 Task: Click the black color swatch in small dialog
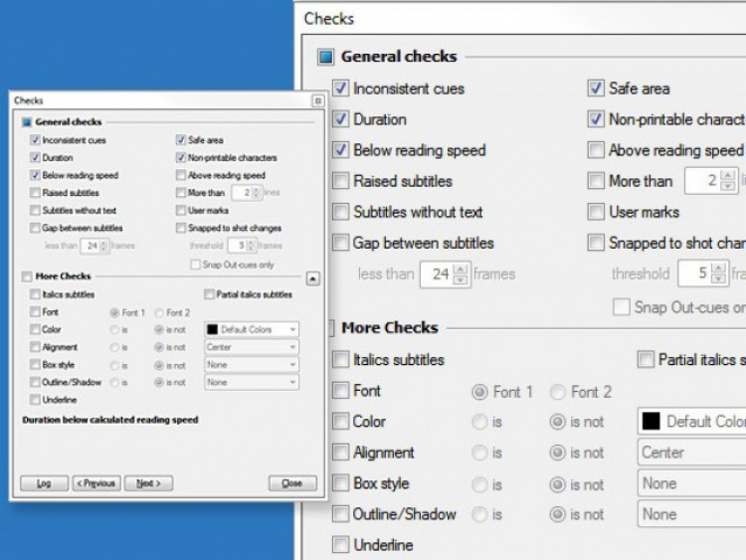point(212,329)
